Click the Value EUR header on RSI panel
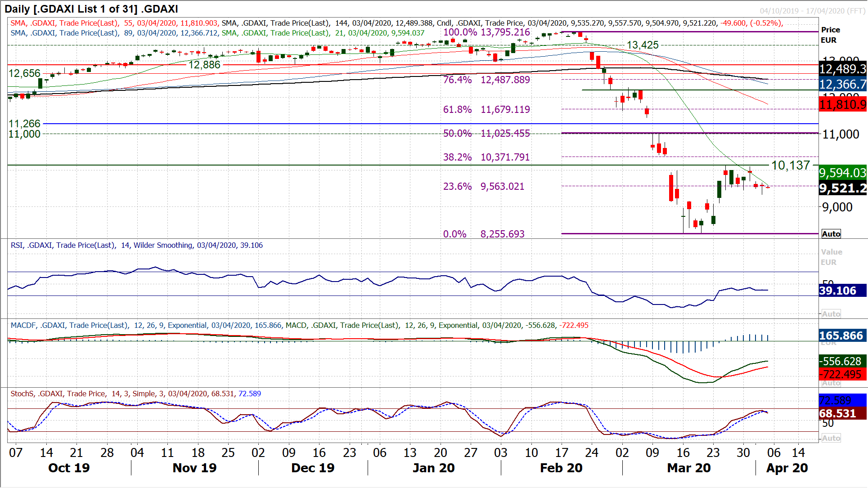The image size is (868, 488). [832, 257]
